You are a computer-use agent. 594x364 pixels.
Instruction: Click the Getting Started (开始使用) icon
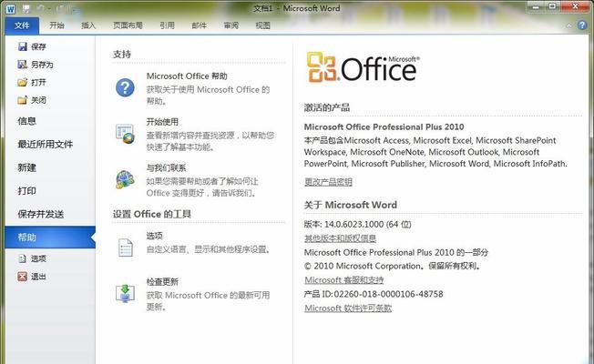(125, 134)
